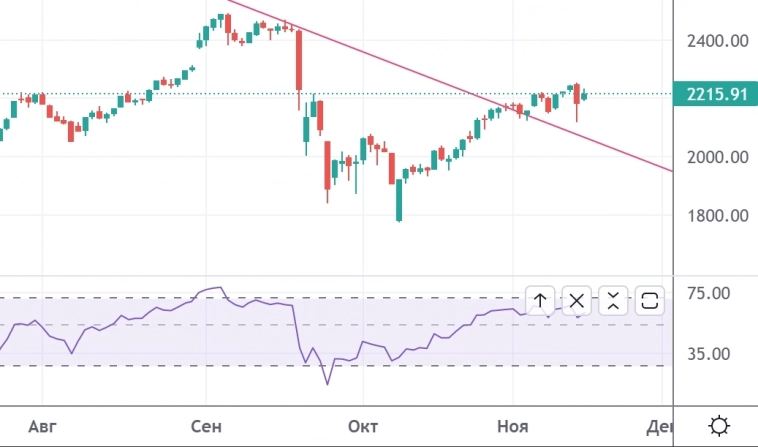Click the Сен label on time axis
The width and height of the screenshot is (758, 447).
[204, 427]
